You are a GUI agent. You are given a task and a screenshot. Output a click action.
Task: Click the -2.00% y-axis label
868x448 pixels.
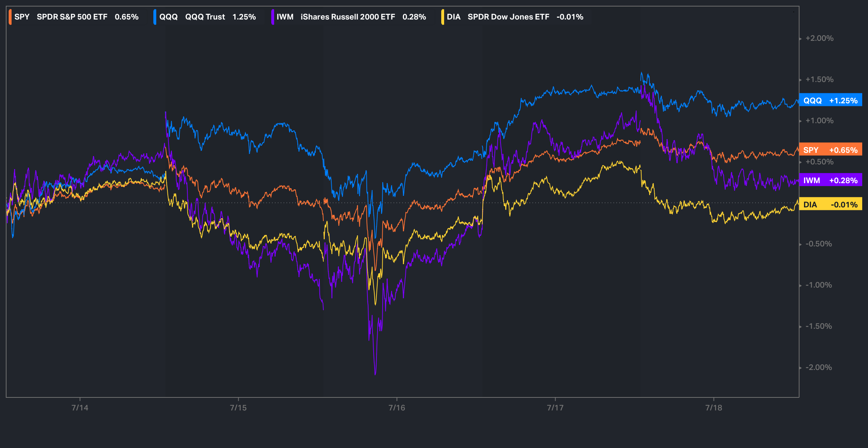818,367
